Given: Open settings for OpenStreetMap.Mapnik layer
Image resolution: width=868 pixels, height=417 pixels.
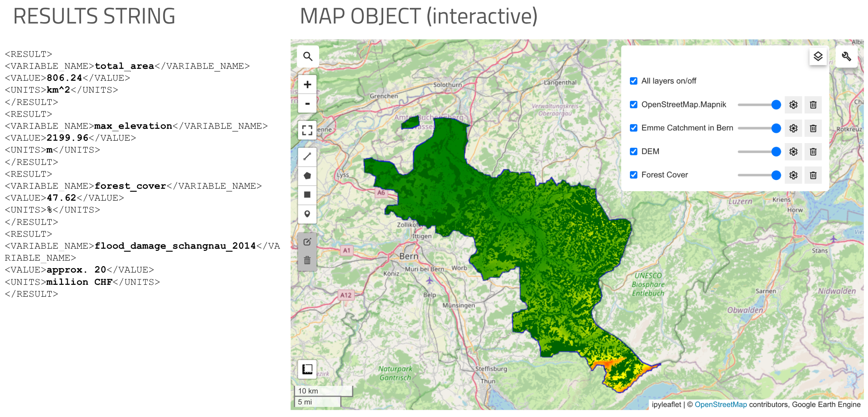Looking at the screenshot, I should [793, 105].
